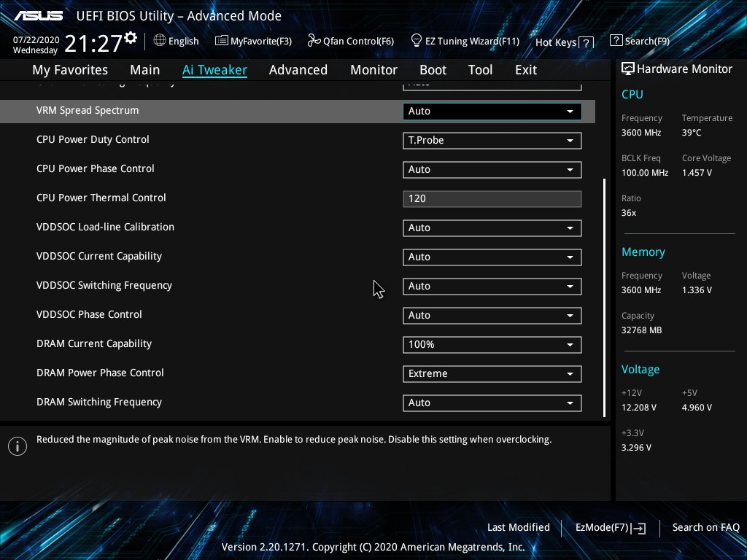Expand the VRM Spread Spectrum dropdown
The image size is (747, 560).
(492, 111)
